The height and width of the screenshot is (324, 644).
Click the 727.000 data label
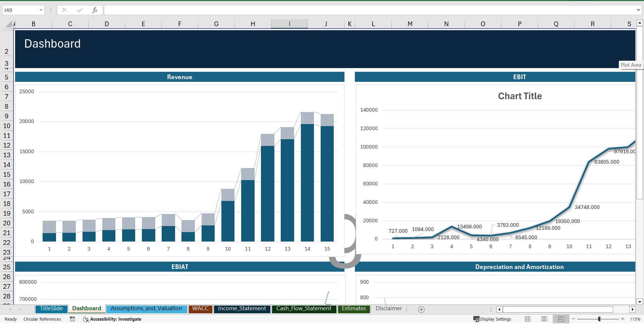[x=398, y=231]
